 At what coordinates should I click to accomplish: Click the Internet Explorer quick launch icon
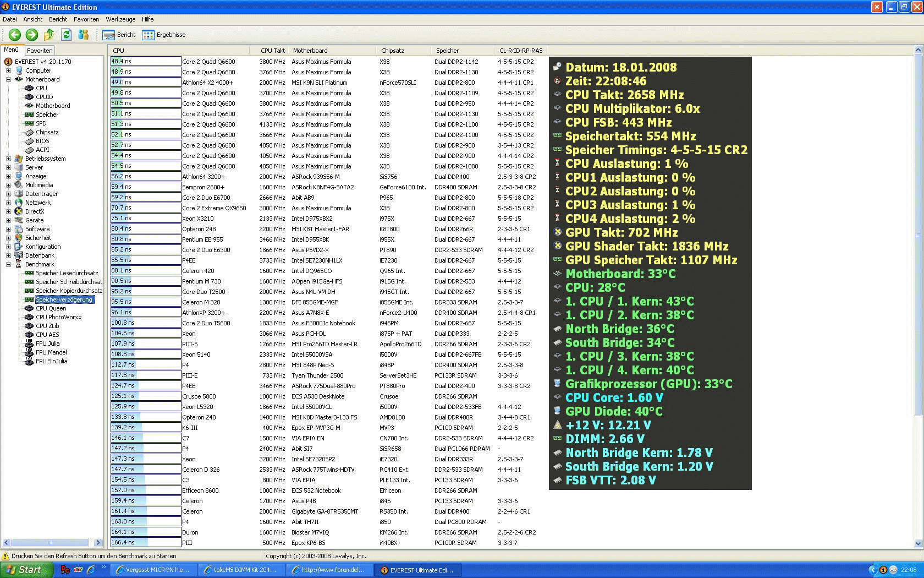click(x=91, y=570)
